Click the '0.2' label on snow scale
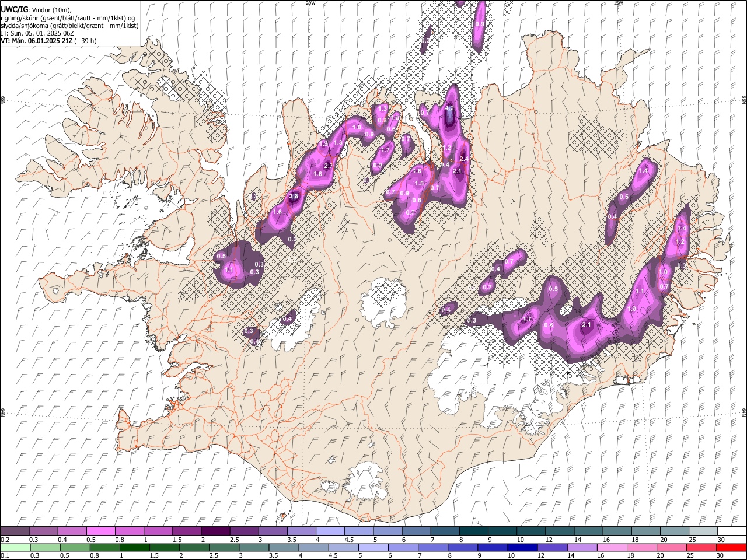 tap(5, 540)
